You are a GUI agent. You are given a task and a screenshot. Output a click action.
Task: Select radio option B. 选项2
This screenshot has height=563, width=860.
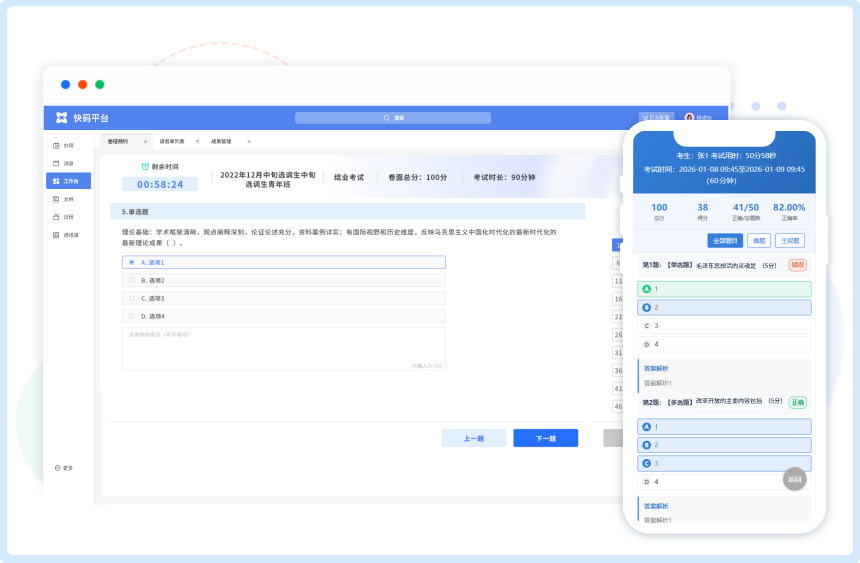[x=131, y=280]
